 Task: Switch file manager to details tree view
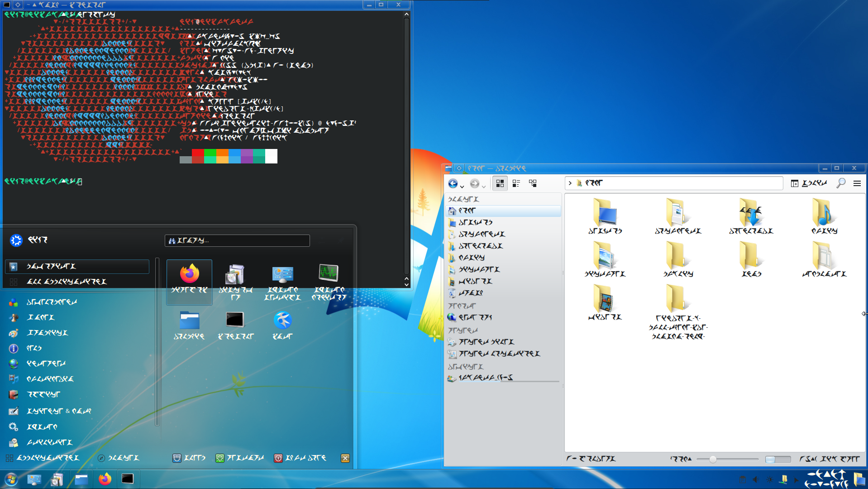click(x=533, y=183)
